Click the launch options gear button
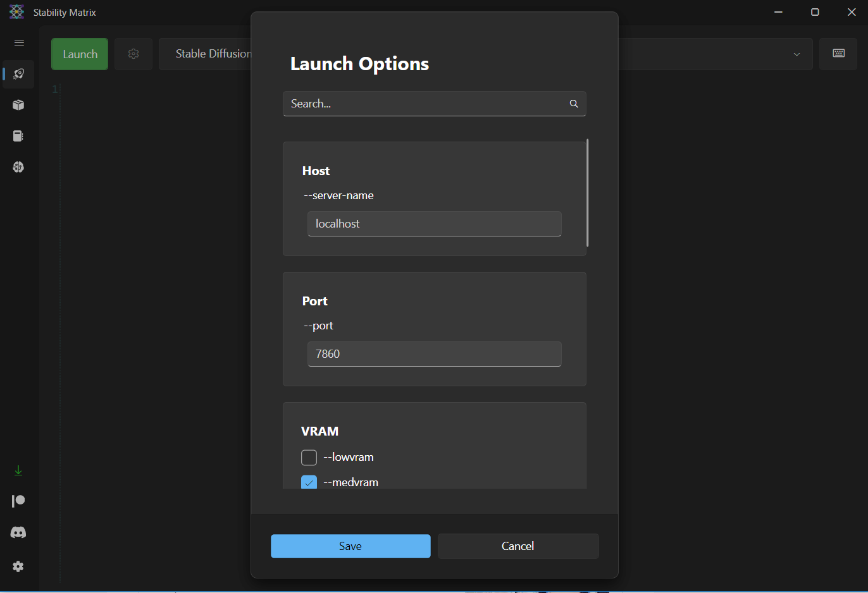This screenshot has height=593, width=868. point(133,54)
